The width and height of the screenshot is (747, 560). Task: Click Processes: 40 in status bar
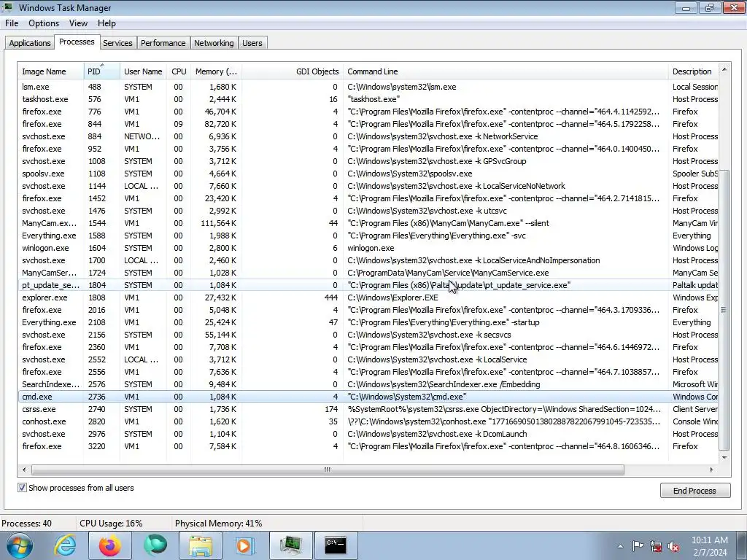(x=27, y=524)
